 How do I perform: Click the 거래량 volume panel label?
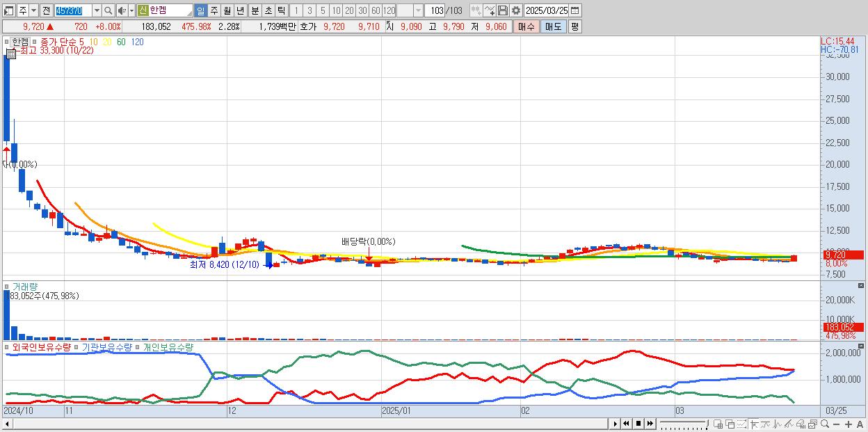click(25, 287)
